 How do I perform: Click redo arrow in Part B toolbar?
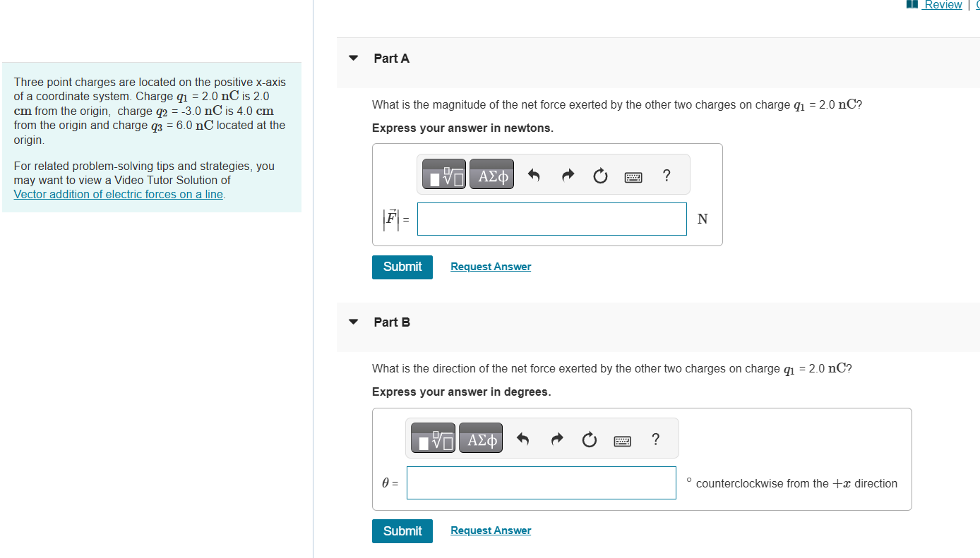[x=556, y=440]
